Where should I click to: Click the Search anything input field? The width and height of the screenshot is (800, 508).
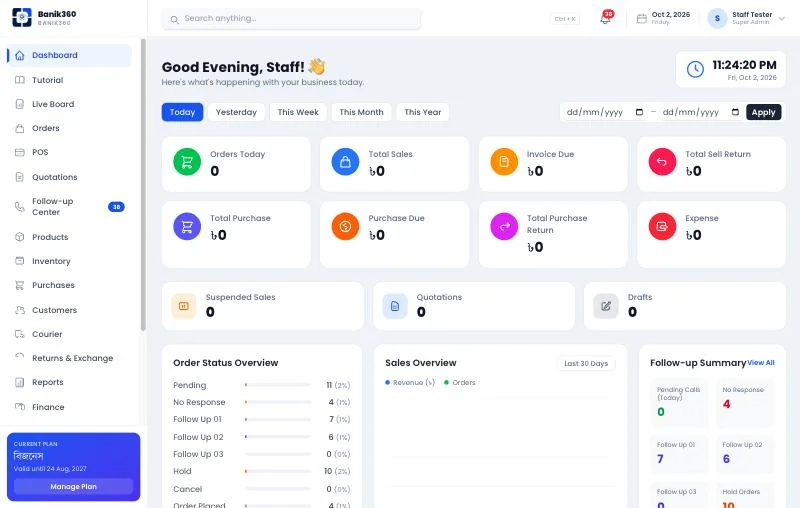pos(291,19)
